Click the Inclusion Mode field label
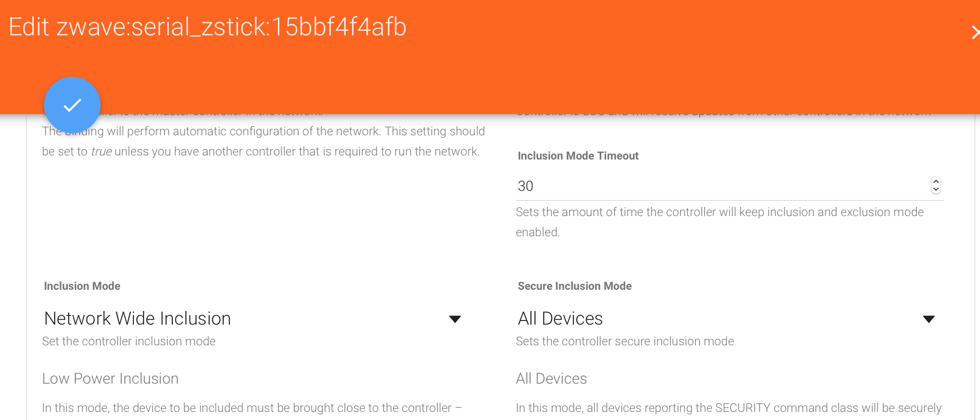The image size is (980, 420). 82,286
